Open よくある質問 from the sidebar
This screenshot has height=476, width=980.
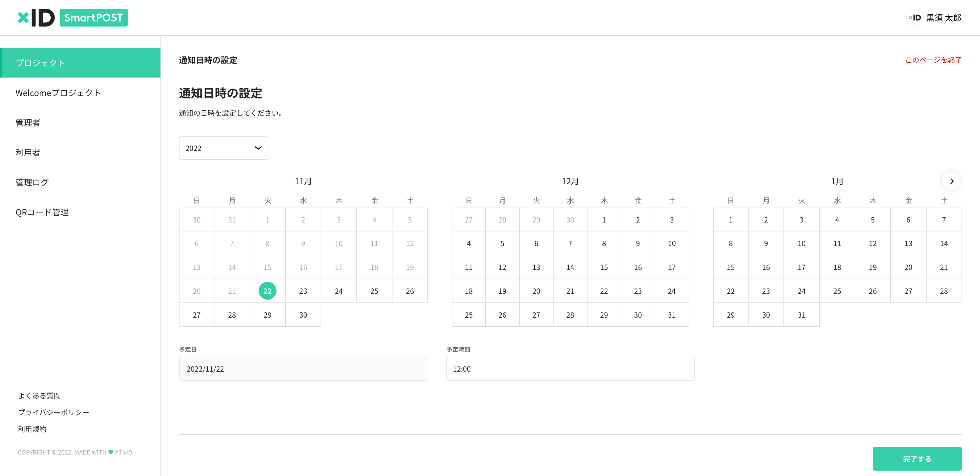click(40, 395)
